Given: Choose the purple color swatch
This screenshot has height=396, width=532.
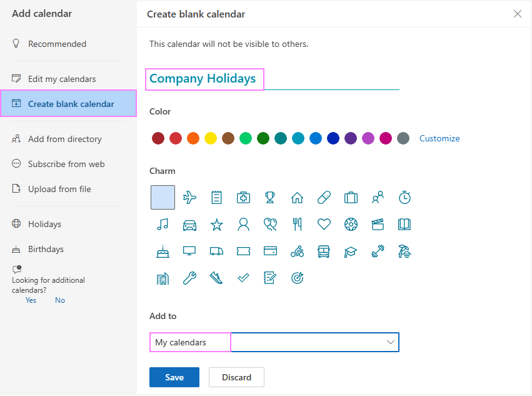Looking at the screenshot, I should click(351, 138).
